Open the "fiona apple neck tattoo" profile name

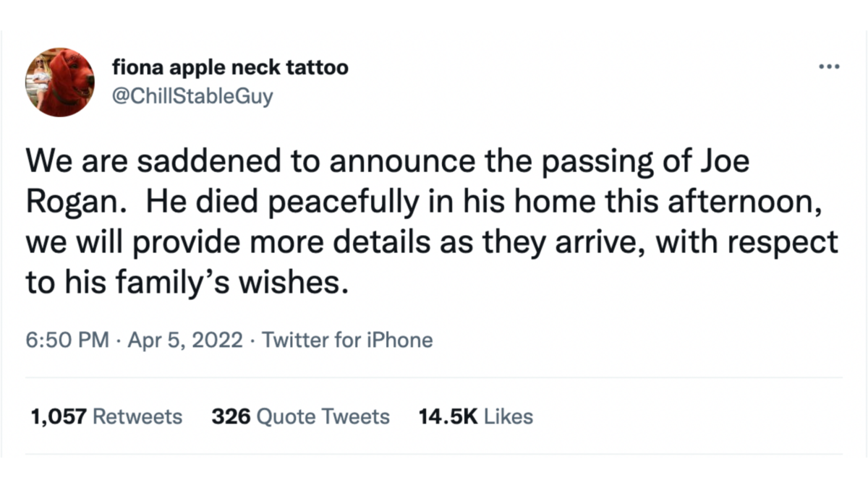tap(231, 68)
